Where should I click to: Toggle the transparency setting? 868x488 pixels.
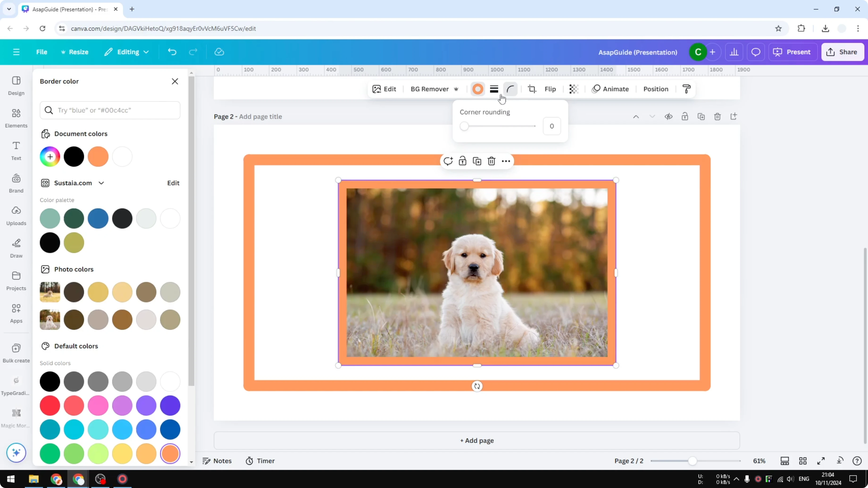click(573, 89)
